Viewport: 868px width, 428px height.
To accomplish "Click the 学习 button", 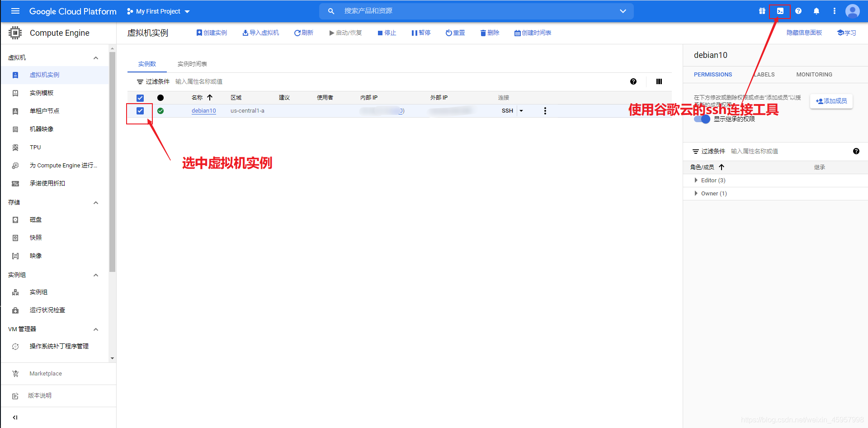I will [847, 33].
